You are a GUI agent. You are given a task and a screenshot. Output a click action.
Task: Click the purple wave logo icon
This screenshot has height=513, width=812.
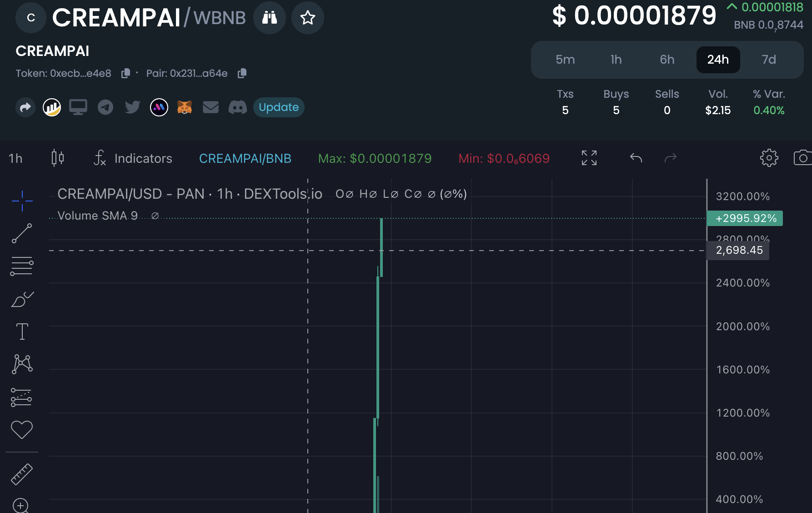[159, 107]
